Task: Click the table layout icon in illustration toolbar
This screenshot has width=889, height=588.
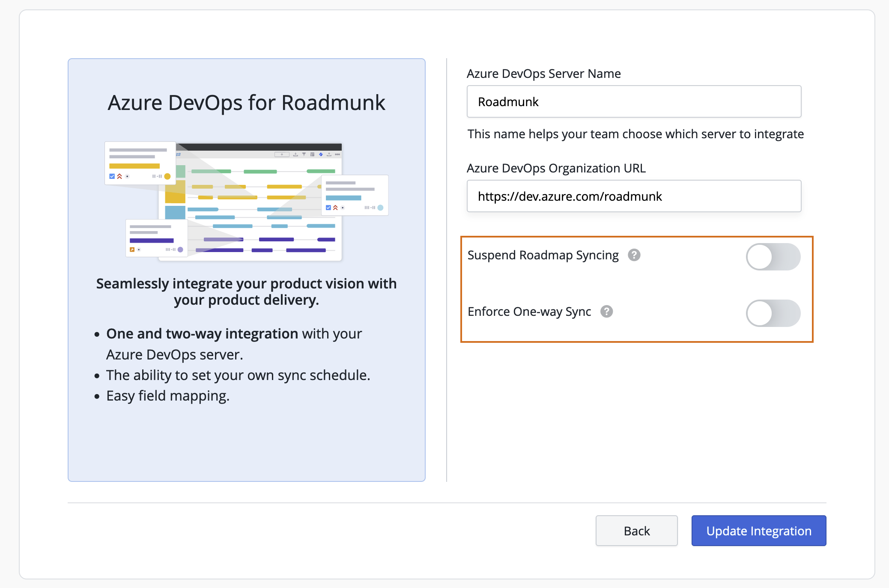Action: 312,154
